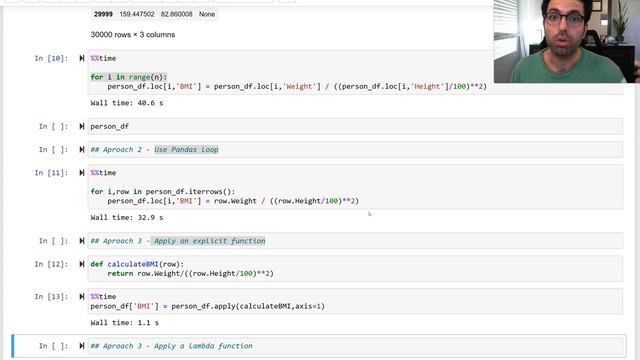
Task: Click the 'In [10]:' prompt label
Action: (51, 58)
